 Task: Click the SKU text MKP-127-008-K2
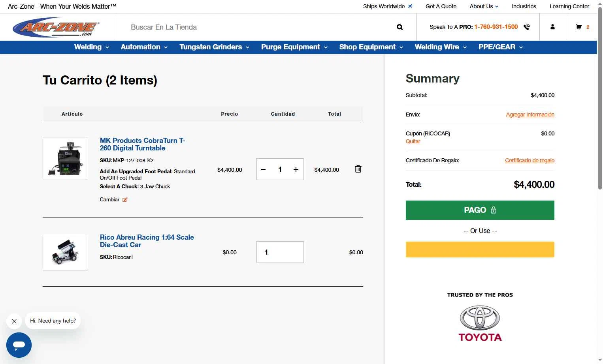coord(133,160)
